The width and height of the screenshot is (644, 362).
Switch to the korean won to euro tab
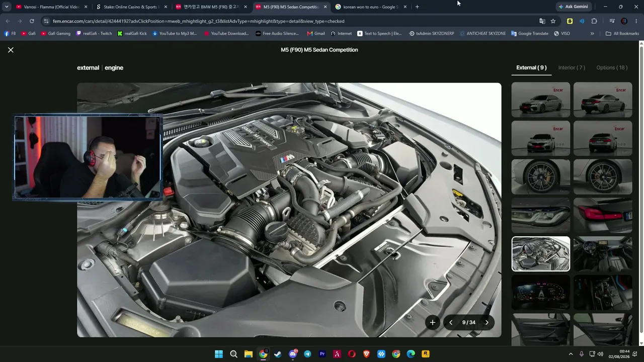pyautogui.click(x=370, y=7)
